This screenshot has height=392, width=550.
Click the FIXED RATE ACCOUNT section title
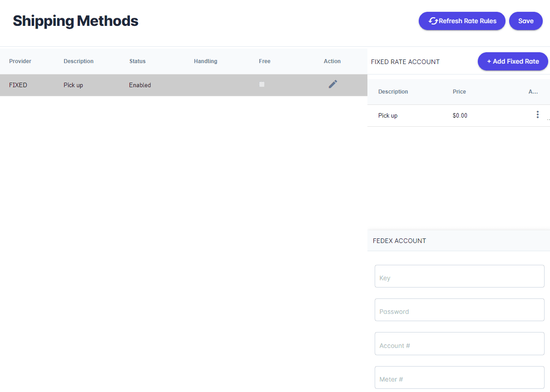[x=405, y=62]
